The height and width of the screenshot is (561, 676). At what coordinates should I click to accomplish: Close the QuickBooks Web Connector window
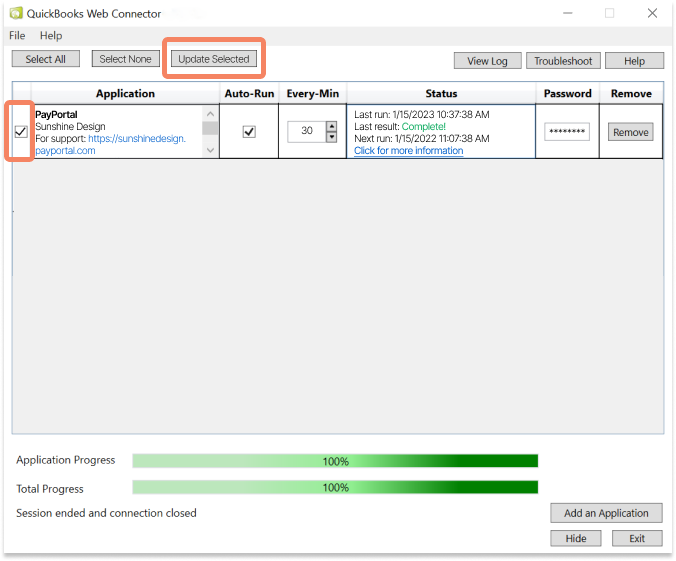(x=652, y=13)
